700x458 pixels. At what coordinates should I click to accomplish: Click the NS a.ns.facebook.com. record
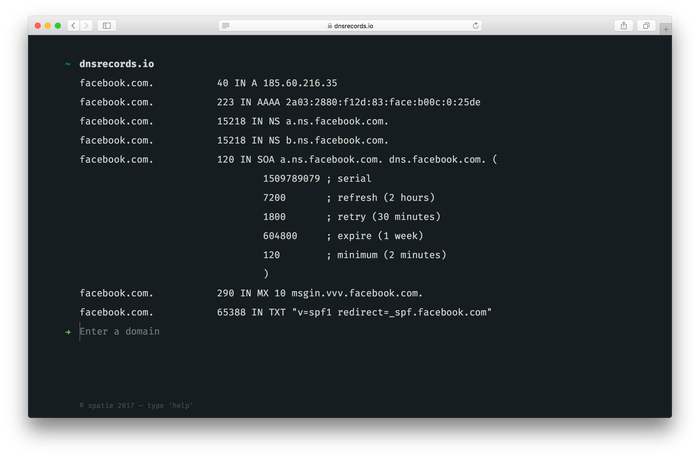click(303, 121)
